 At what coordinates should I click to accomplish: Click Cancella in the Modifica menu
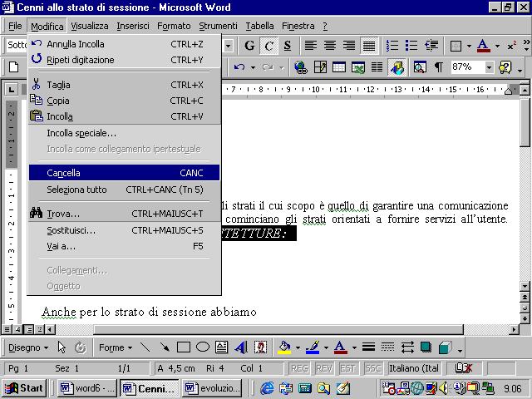click(x=124, y=173)
